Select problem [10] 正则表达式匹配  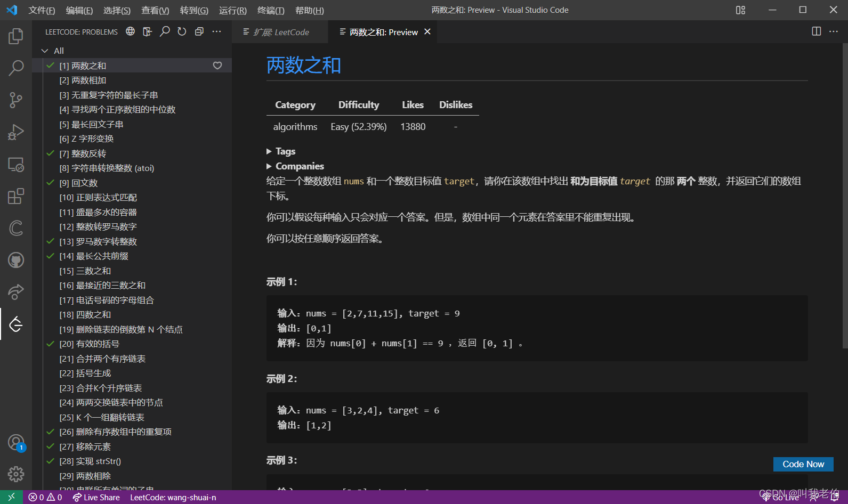pyautogui.click(x=132, y=198)
